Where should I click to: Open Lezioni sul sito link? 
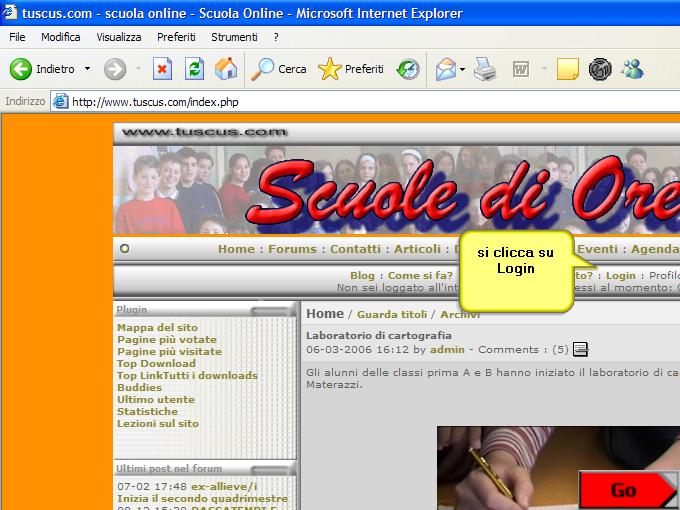158,423
